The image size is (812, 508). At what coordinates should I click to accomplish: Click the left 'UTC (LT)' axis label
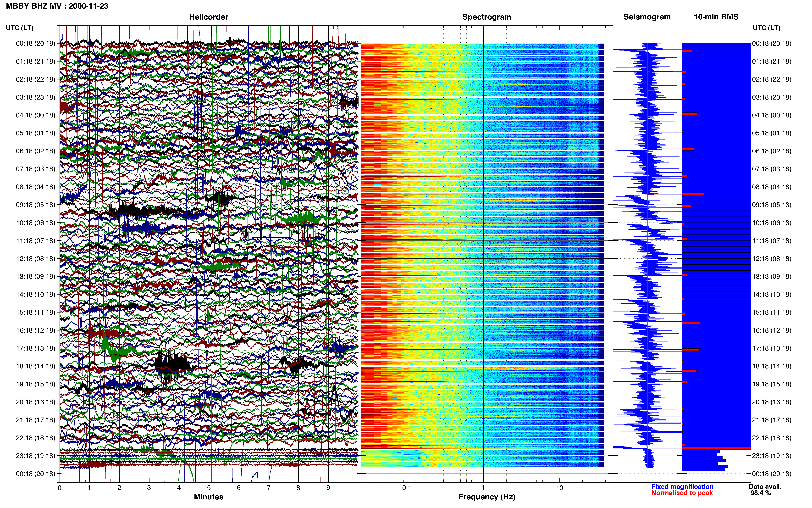(20, 28)
